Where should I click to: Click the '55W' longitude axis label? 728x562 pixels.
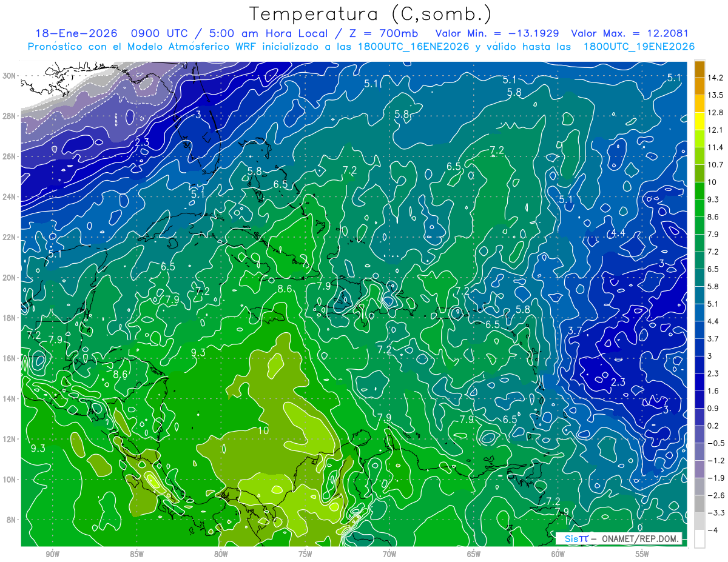click(642, 554)
